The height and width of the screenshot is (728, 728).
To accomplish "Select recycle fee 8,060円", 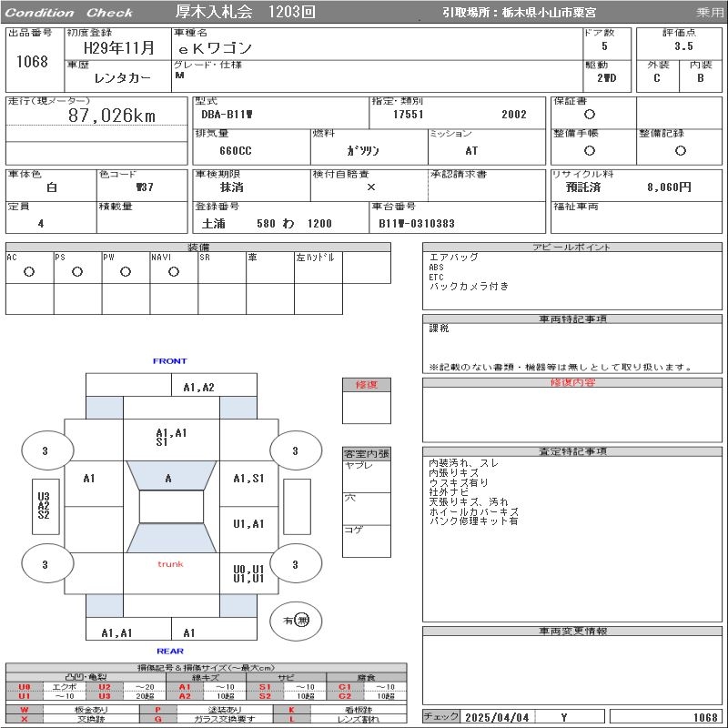I will tap(669, 187).
